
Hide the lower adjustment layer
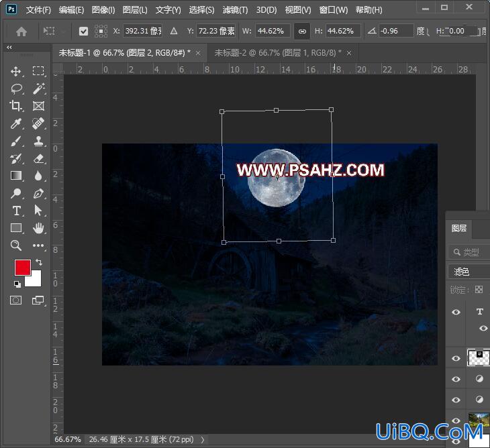pos(456,400)
